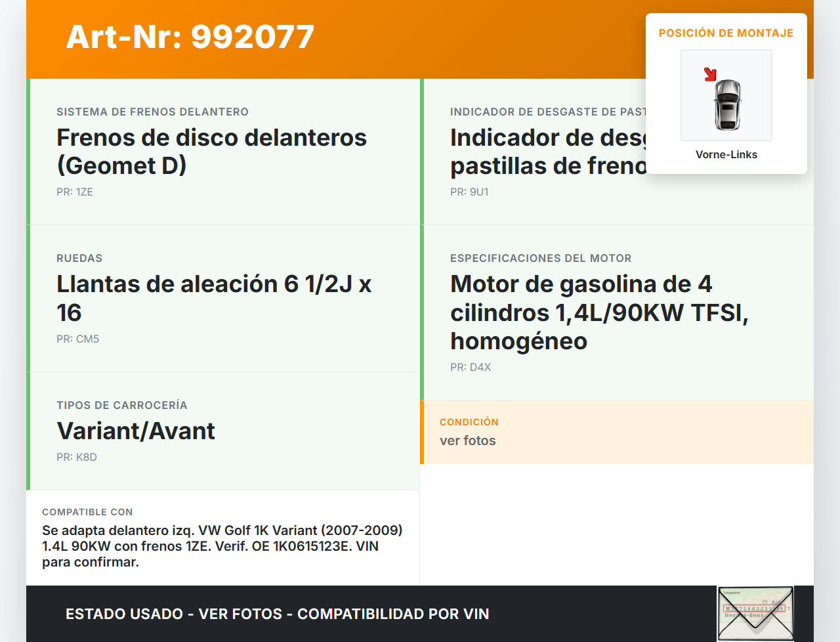
Task: Click the PR: 9U1 code
Action: tap(469, 192)
